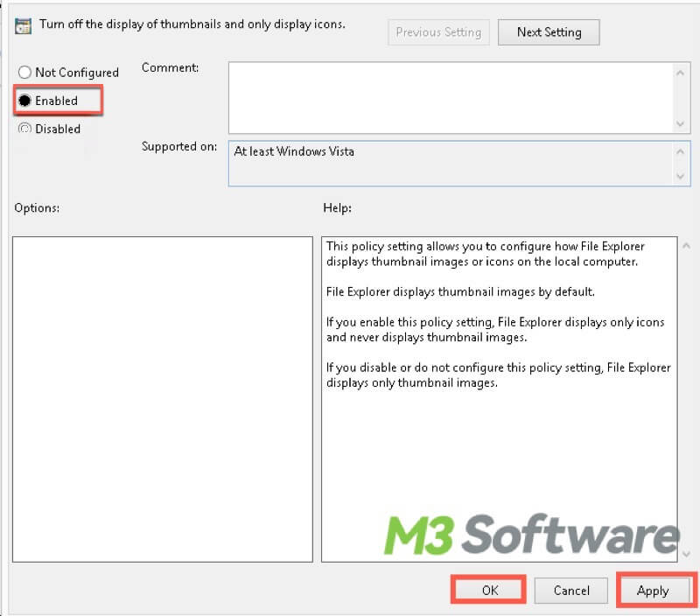Click the Comment box scroll down arrow
Screen dimensions: 700x616
[681, 123]
